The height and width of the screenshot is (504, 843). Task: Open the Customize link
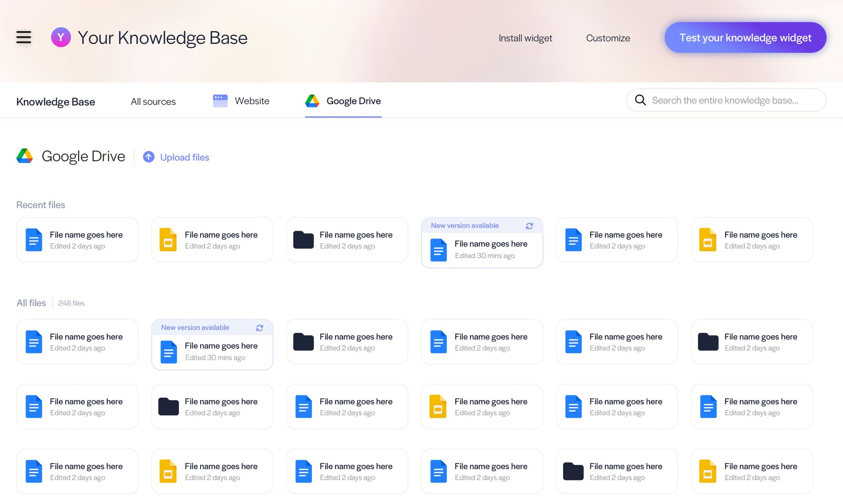(608, 38)
